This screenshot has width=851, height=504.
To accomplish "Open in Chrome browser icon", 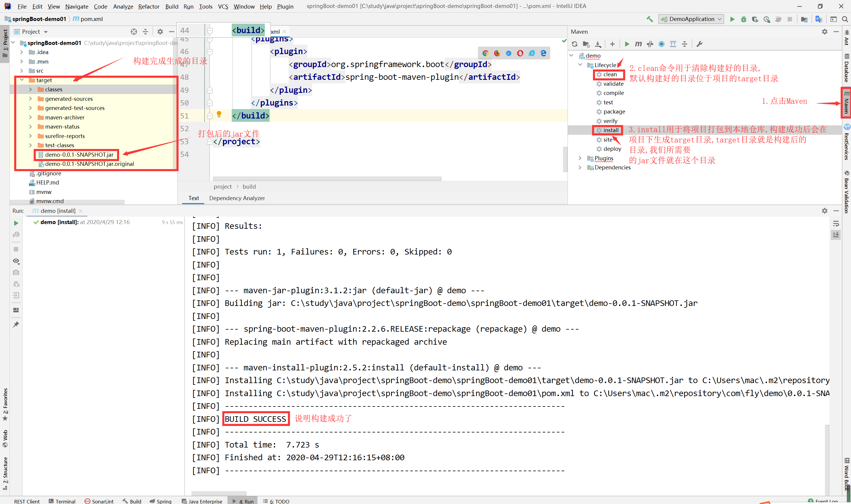I will click(x=485, y=53).
